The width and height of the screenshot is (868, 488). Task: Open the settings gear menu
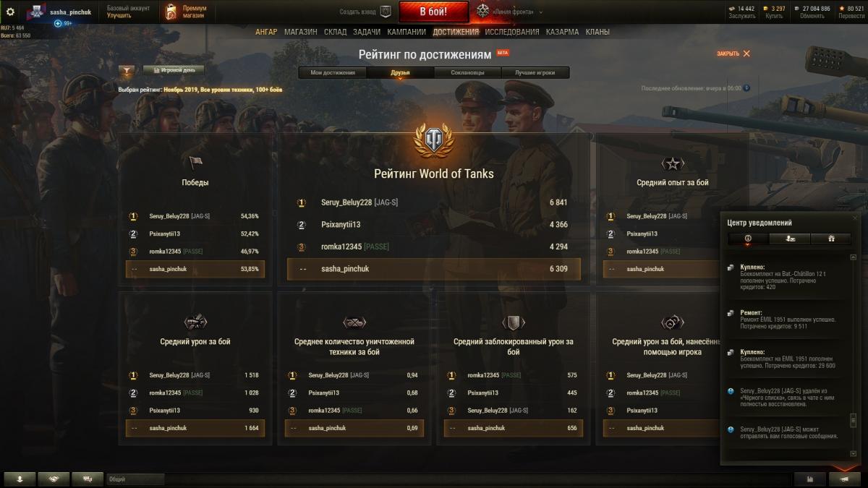[10, 12]
